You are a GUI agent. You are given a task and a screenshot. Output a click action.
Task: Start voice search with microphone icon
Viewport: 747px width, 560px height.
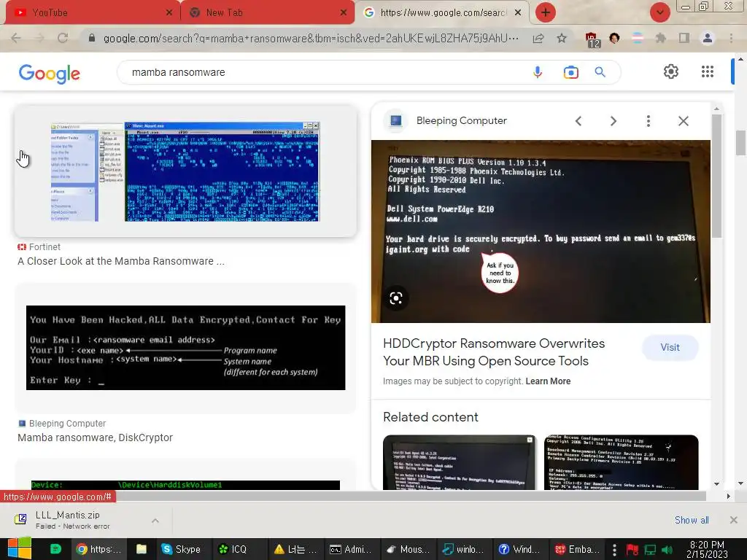coord(538,72)
